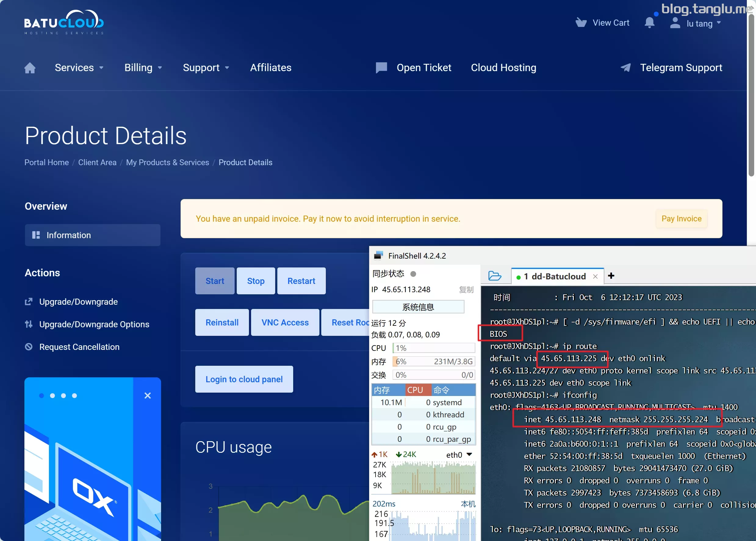Expand the Support dropdown menu
The image size is (756, 541).
[x=206, y=68]
